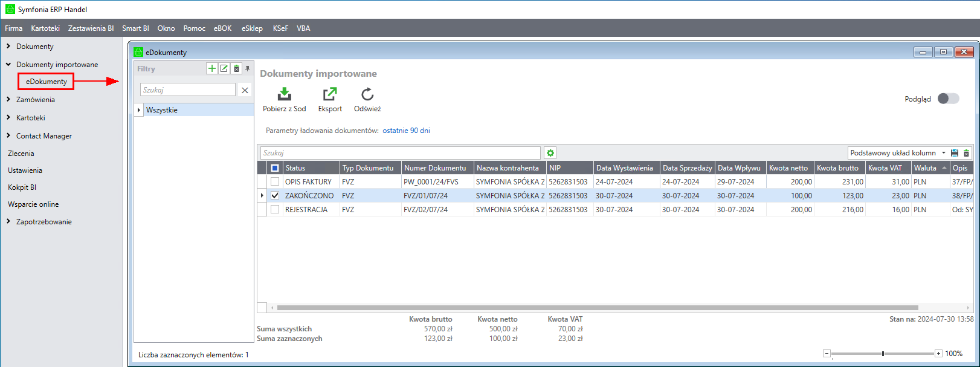980x367 pixels.
Task: Select the FVZ/02/07/24 document number cell
Action: (x=437, y=209)
